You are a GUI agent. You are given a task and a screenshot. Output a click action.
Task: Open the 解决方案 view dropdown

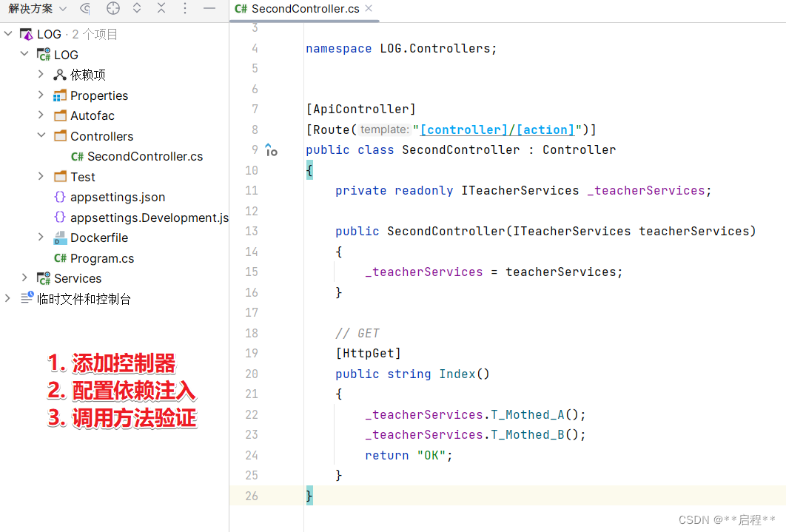coord(37,9)
